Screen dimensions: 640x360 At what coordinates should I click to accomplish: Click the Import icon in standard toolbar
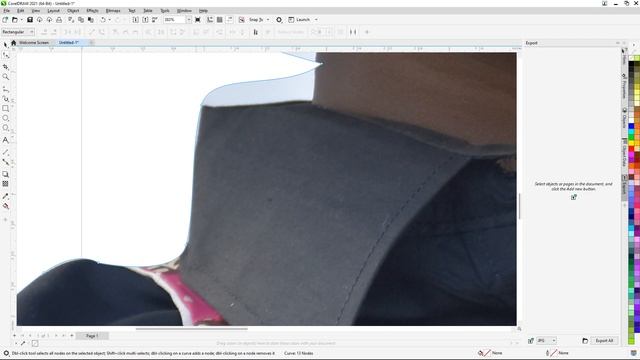[x=136, y=20]
